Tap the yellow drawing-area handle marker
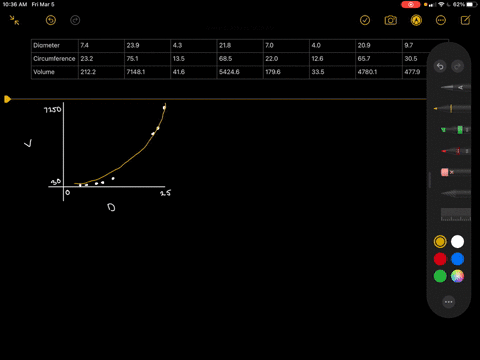480x360 pixels. [x=7, y=99]
